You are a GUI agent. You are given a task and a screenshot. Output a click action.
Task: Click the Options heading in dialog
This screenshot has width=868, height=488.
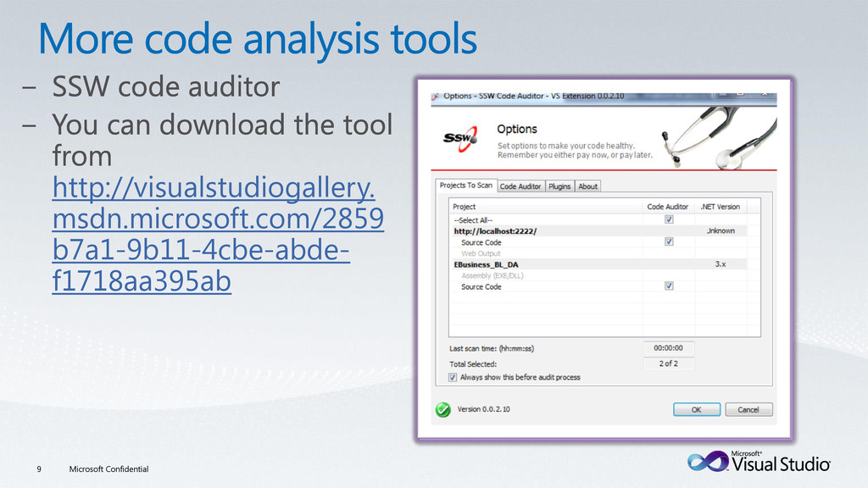[517, 129]
